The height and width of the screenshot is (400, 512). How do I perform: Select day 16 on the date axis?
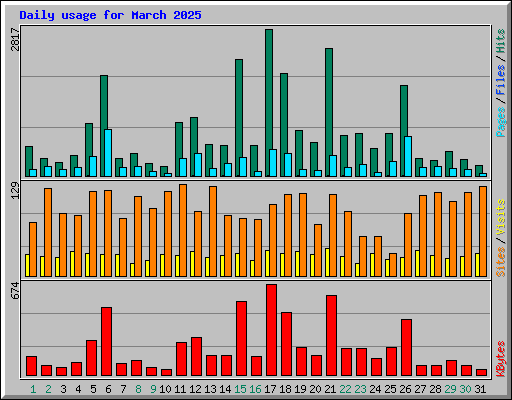click(x=255, y=389)
